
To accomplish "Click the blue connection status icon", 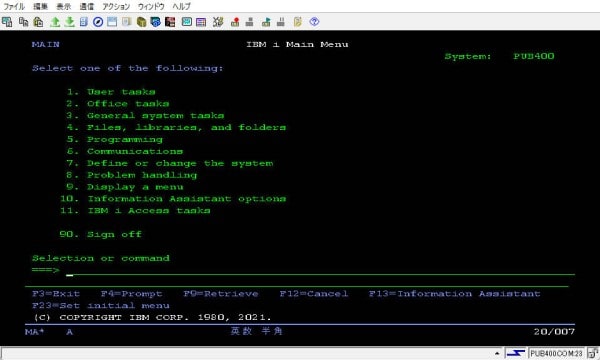I will (x=515, y=353).
